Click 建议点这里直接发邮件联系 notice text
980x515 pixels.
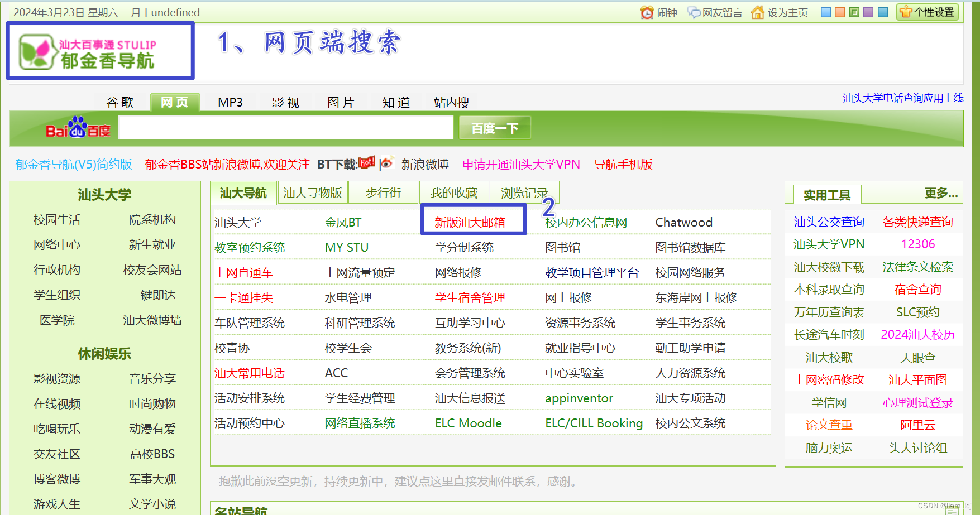click(x=465, y=481)
